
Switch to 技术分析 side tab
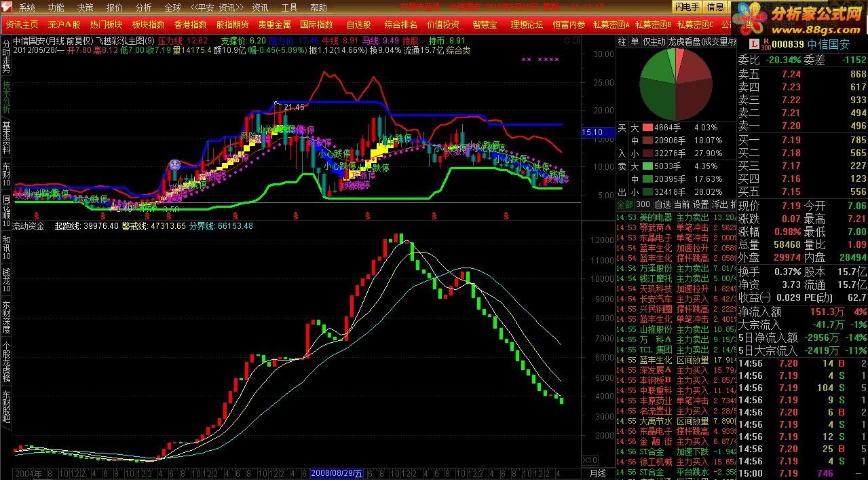pyautogui.click(x=6, y=98)
